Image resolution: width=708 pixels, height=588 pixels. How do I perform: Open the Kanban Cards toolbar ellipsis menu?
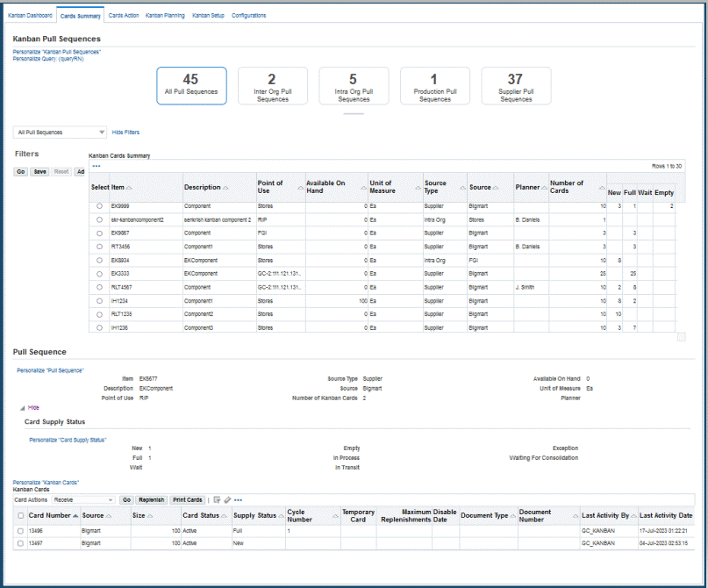click(238, 500)
